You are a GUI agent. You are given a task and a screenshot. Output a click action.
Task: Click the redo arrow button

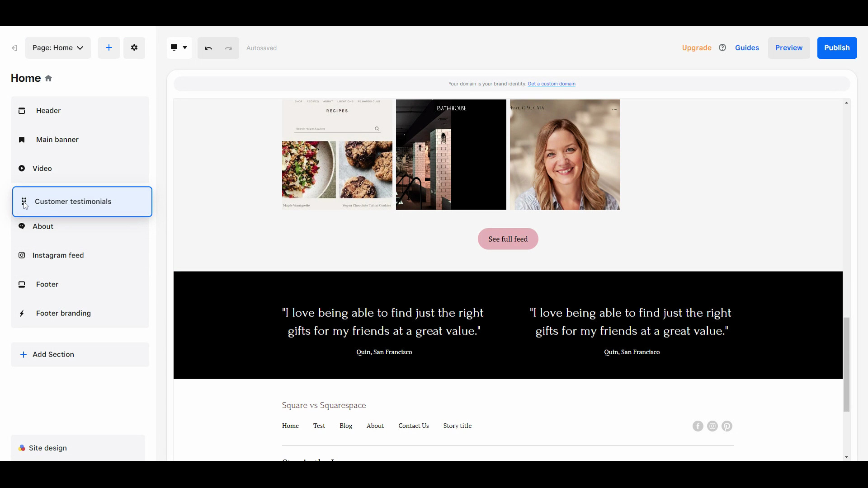(228, 48)
